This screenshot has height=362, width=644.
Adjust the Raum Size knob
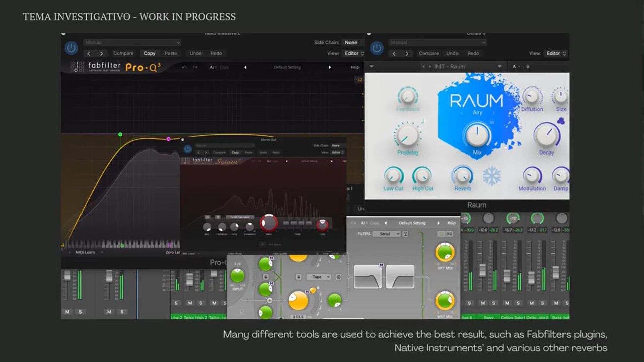560,96
